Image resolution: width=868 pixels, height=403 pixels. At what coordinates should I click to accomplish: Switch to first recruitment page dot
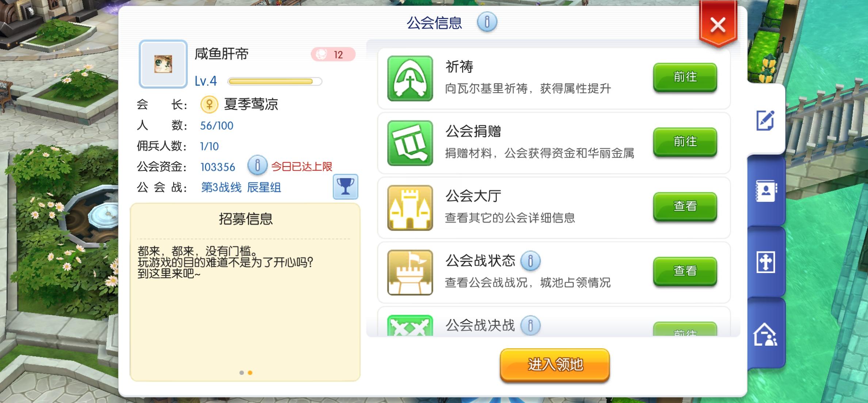pos(241,373)
